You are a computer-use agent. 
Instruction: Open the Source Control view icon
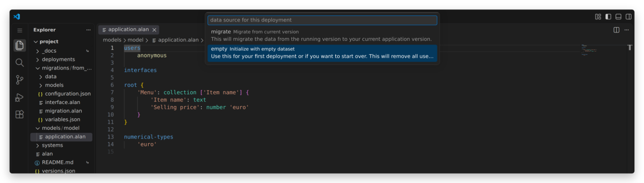(x=19, y=80)
